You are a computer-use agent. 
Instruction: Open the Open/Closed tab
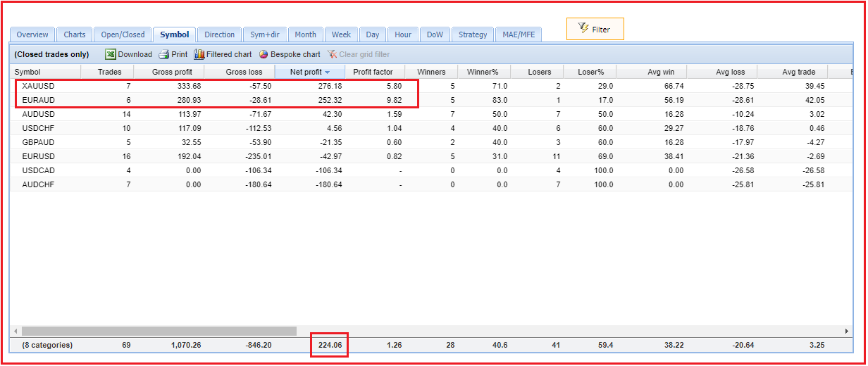pyautogui.click(x=123, y=34)
